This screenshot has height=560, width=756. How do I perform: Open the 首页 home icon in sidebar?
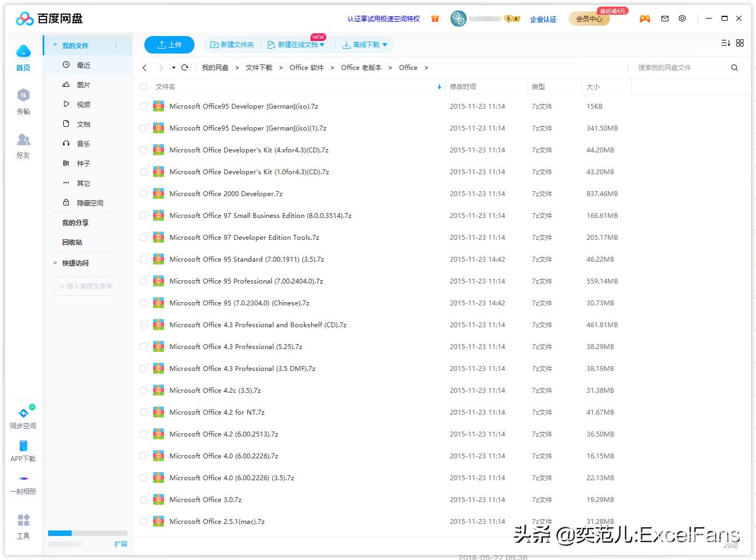23,51
